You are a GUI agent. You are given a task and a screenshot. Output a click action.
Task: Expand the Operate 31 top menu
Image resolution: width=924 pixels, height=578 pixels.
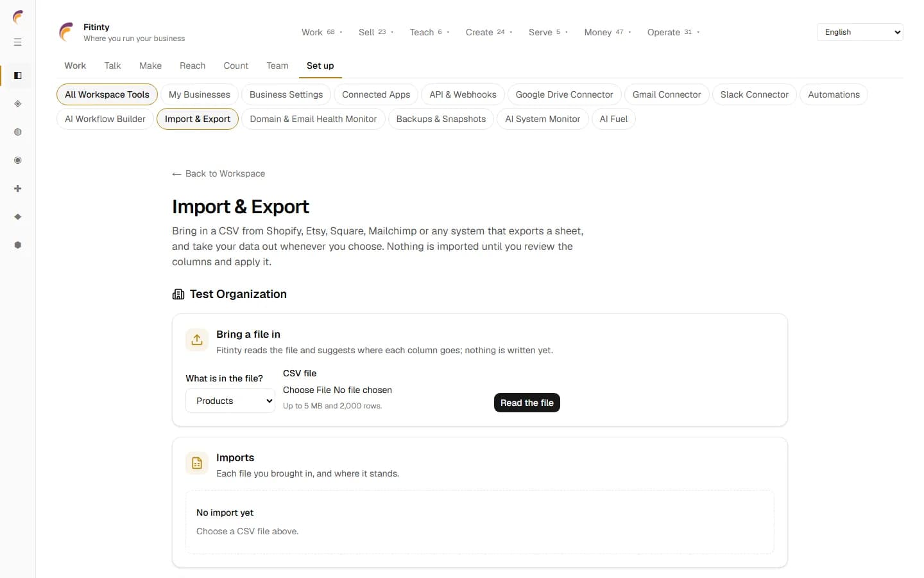click(x=673, y=32)
